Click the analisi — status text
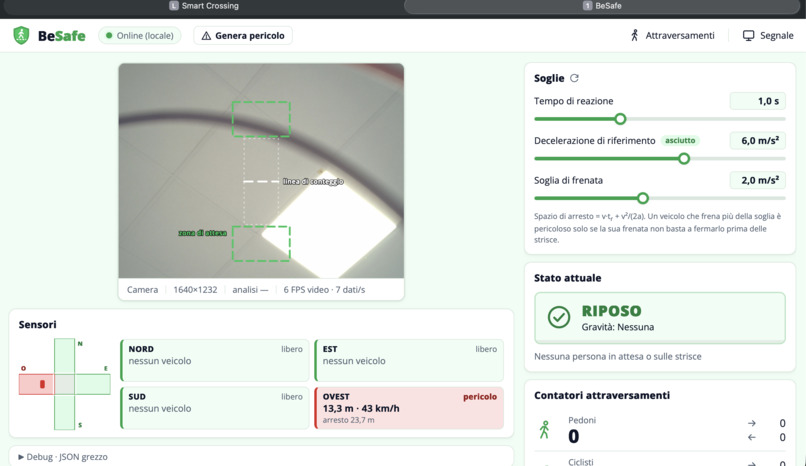The image size is (806, 466). point(250,290)
